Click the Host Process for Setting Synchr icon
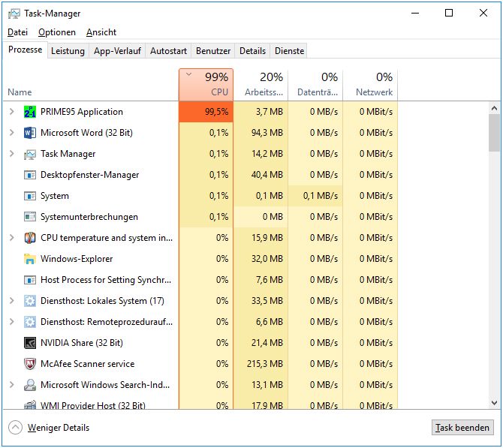 pos(30,280)
